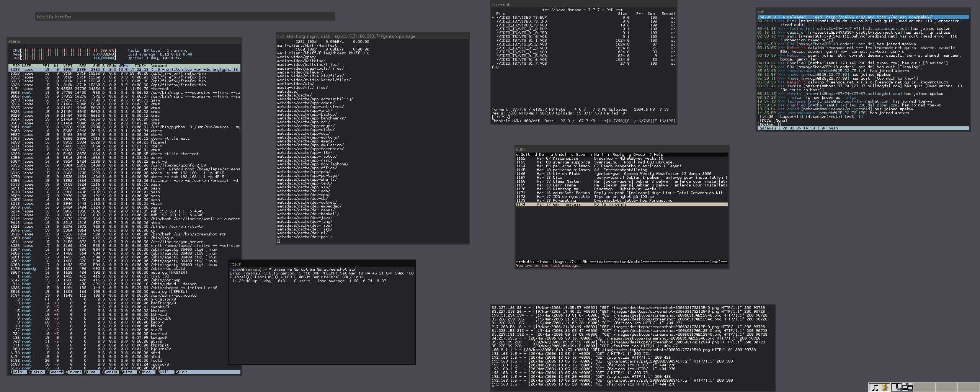This screenshot has width=980, height=392.
Task: Click the mutt status line showing =inbox
Action: [622, 261]
